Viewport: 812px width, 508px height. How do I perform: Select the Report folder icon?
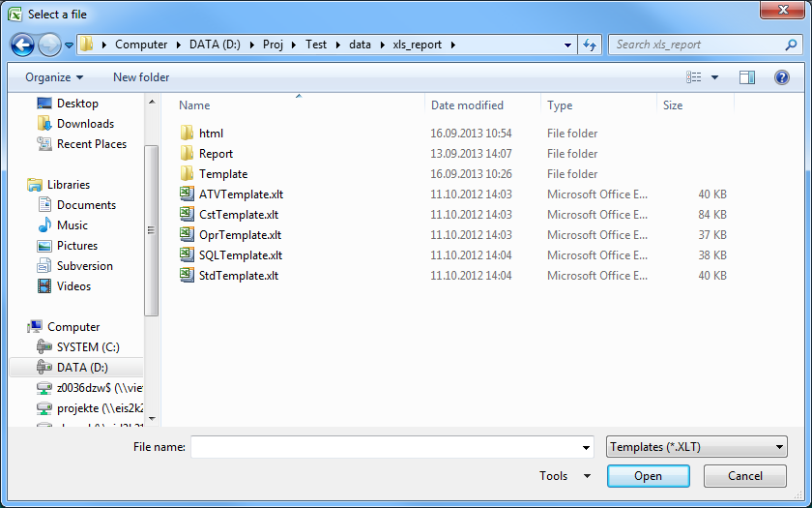(x=187, y=153)
